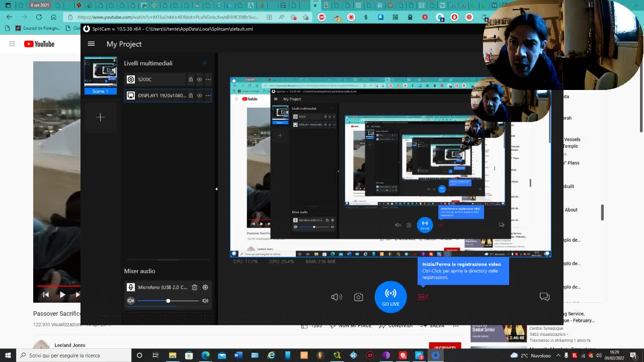The height and width of the screenshot is (362, 644).
Task: Open Leeland Jones channel link
Action: coord(70,345)
